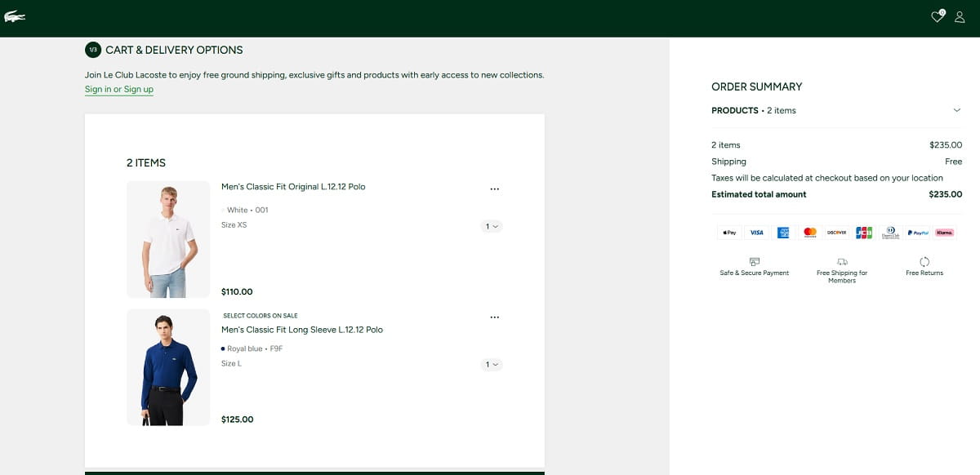The width and height of the screenshot is (980, 475).
Task: Click the white polo product thumbnail
Action: [168, 239]
